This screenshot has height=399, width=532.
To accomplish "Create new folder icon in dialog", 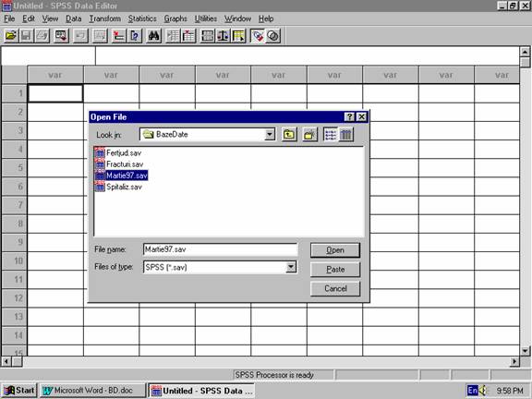I will (309, 135).
